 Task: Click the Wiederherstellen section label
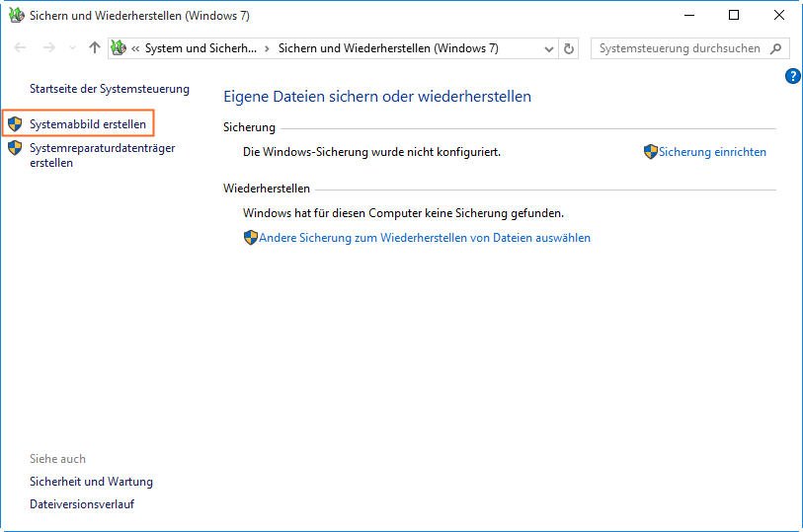267,189
